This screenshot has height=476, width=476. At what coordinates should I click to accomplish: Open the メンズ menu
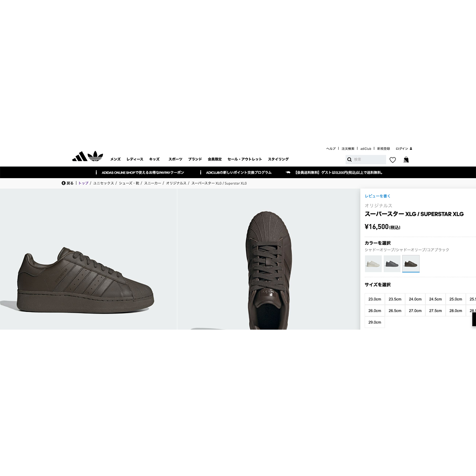[x=115, y=159]
